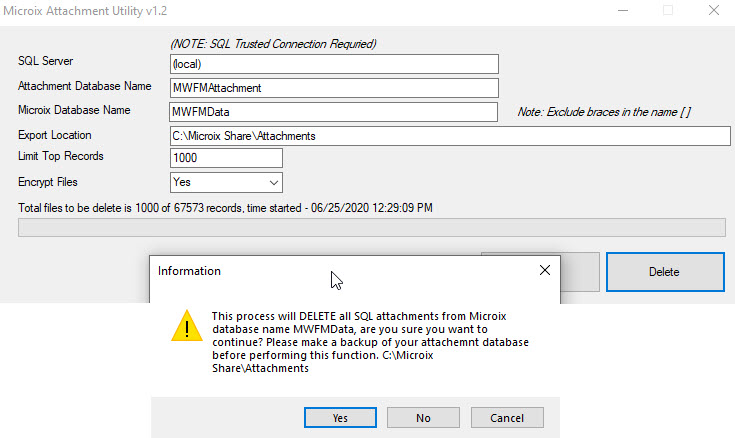Confirm deletion by pressing Yes

(x=340, y=417)
